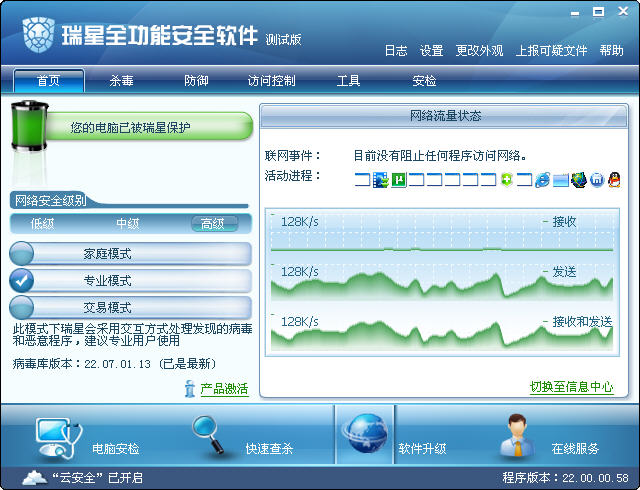Image resolution: width=640 pixels, height=490 pixels.
Task: Click 上报可疑文件 to report suspicious file
Action: [551, 51]
